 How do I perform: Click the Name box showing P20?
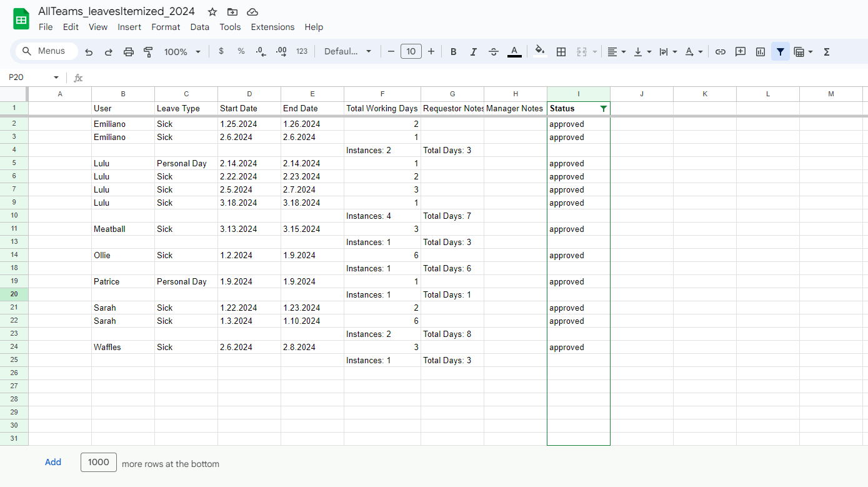pyautogui.click(x=28, y=78)
